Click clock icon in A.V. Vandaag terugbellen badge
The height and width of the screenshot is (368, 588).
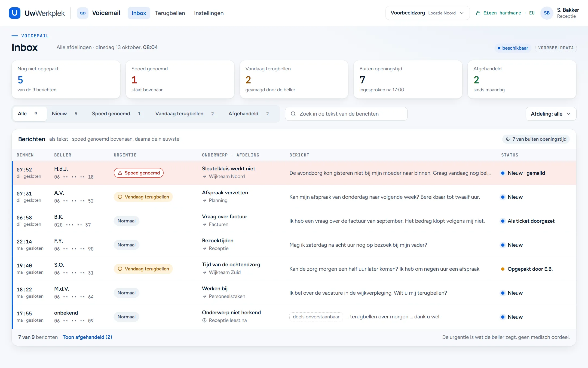click(x=120, y=197)
